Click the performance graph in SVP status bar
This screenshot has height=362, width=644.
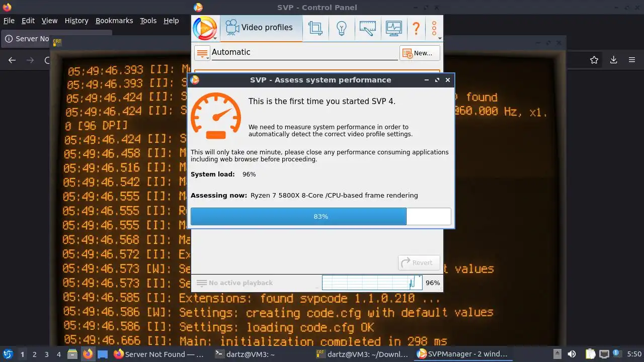tap(372, 283)
